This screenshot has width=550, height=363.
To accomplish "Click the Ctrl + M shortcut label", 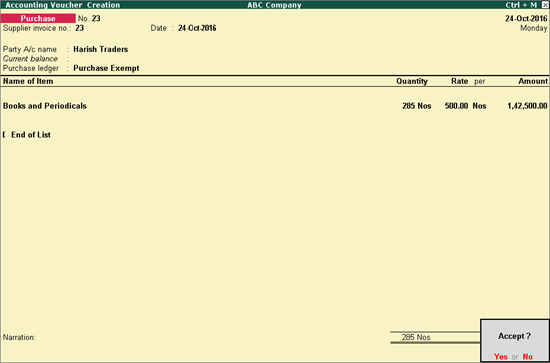I will pyautogui.click(x=521, y=5).
